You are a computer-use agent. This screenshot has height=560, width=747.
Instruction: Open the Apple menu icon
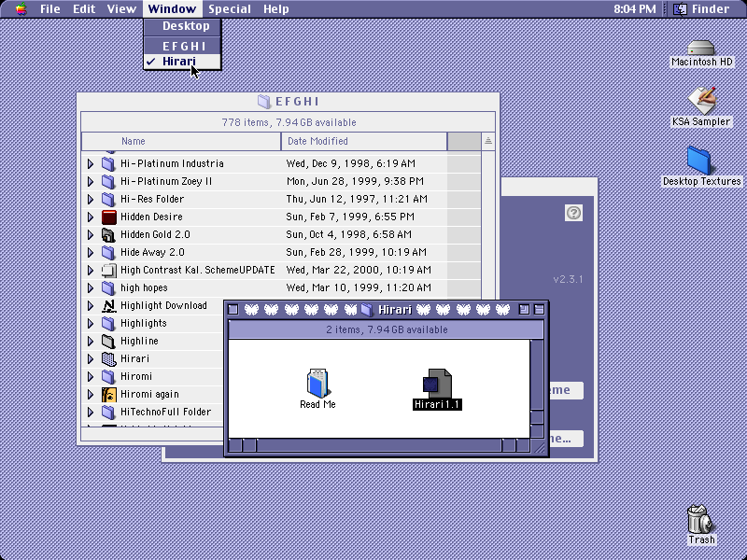point(21,8)
